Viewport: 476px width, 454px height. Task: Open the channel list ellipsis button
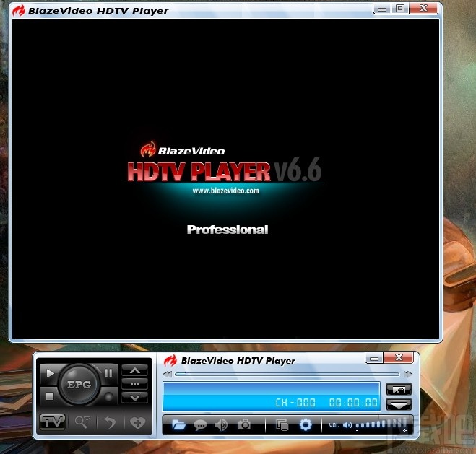coord(135,384)
